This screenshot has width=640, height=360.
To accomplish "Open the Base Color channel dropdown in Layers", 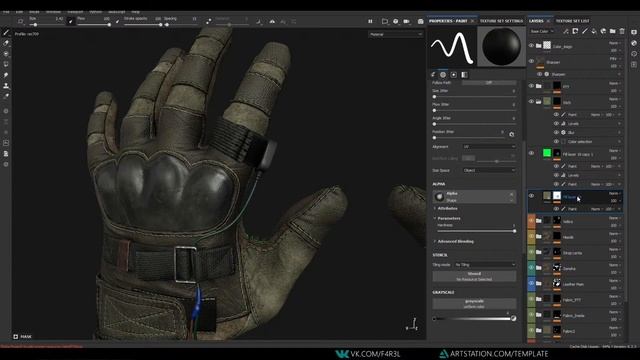I will (x=542, y=31).
